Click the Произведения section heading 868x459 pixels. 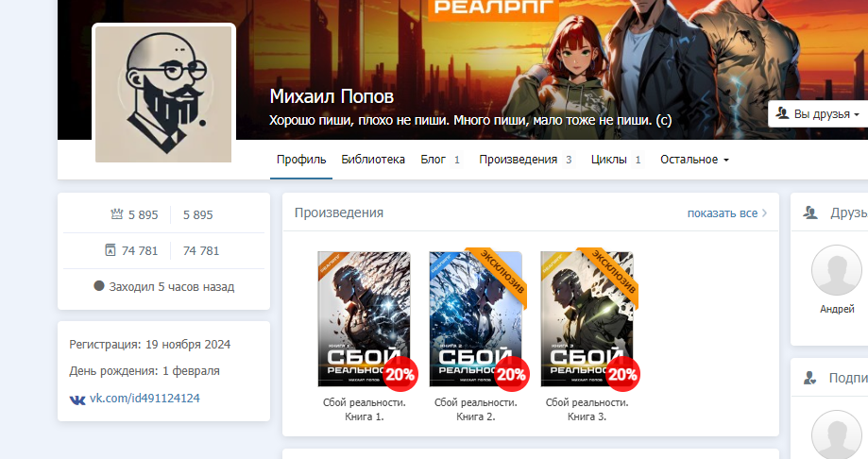click(x=339, y=212)
